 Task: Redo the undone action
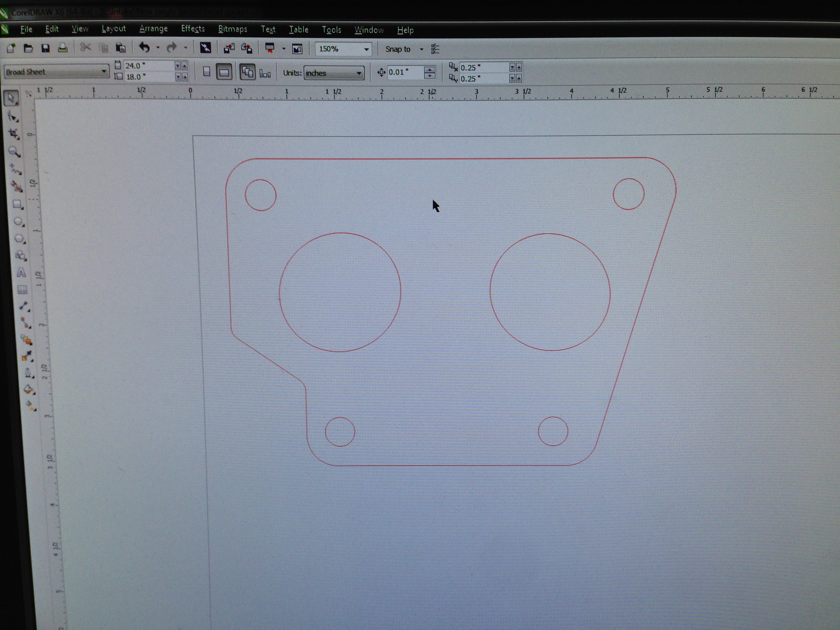pos(172,47)
